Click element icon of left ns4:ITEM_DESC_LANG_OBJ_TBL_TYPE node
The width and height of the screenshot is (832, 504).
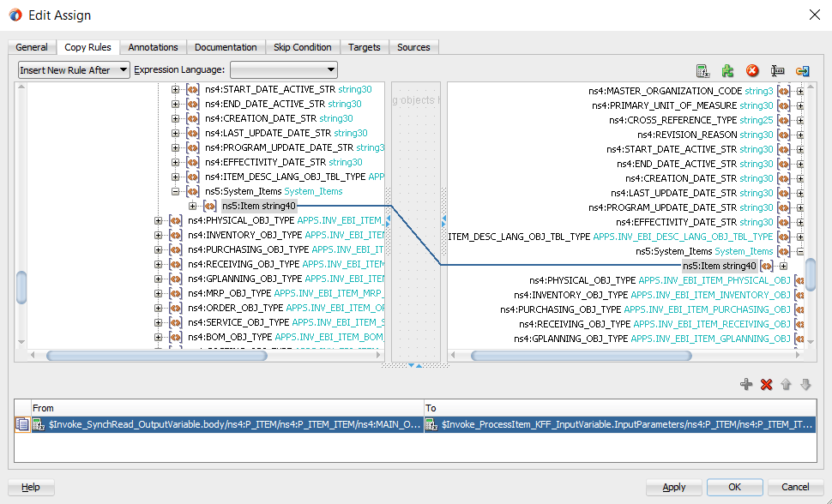193,177
